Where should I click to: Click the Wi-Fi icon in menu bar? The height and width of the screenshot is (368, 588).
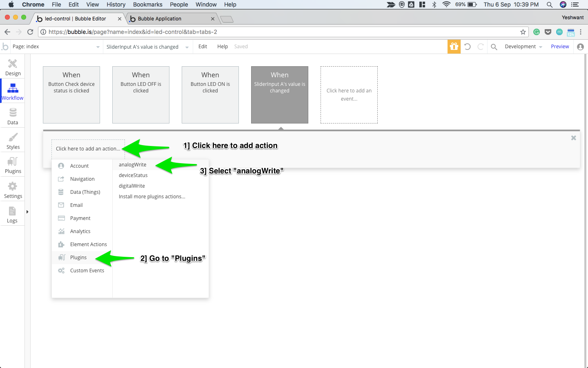pos(446,4)
